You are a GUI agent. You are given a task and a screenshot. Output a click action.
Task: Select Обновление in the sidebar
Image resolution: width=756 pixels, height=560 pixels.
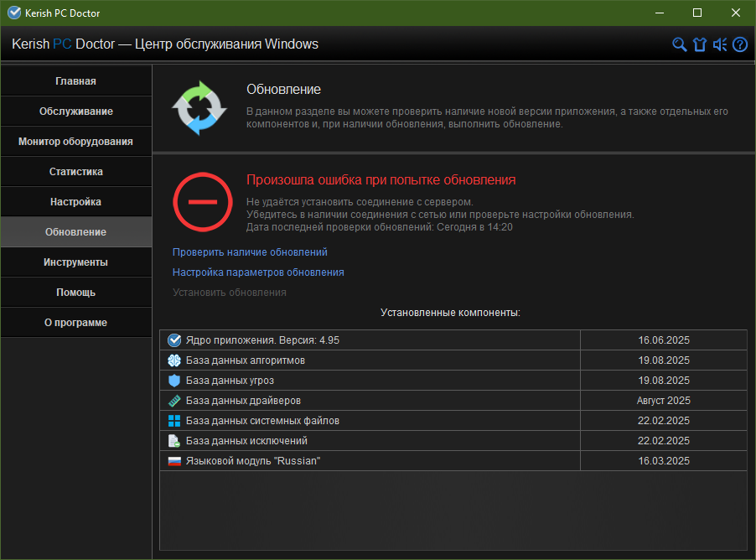pos(75,232)
